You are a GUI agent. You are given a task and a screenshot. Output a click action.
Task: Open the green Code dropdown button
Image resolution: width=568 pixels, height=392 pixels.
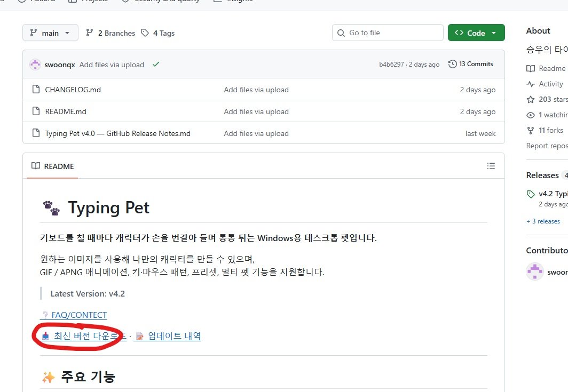click(x=476, y=33)
